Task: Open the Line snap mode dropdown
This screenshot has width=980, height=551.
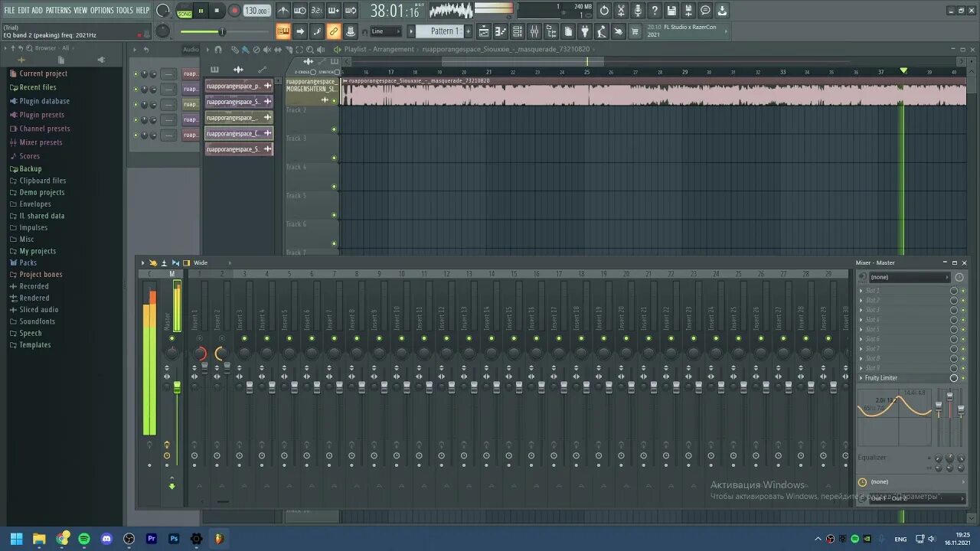Action: [385, 31]
